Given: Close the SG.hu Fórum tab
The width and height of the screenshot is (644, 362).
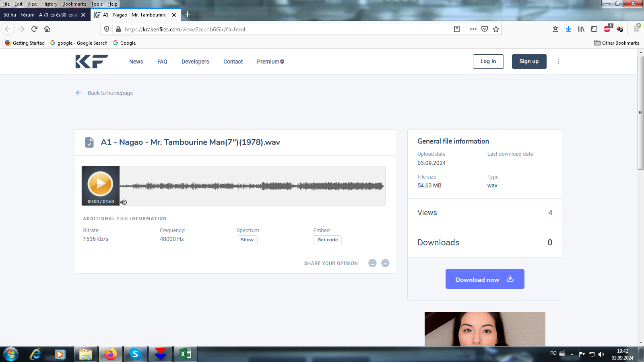Looking at the screenshot, I should [x=83, y=15].
